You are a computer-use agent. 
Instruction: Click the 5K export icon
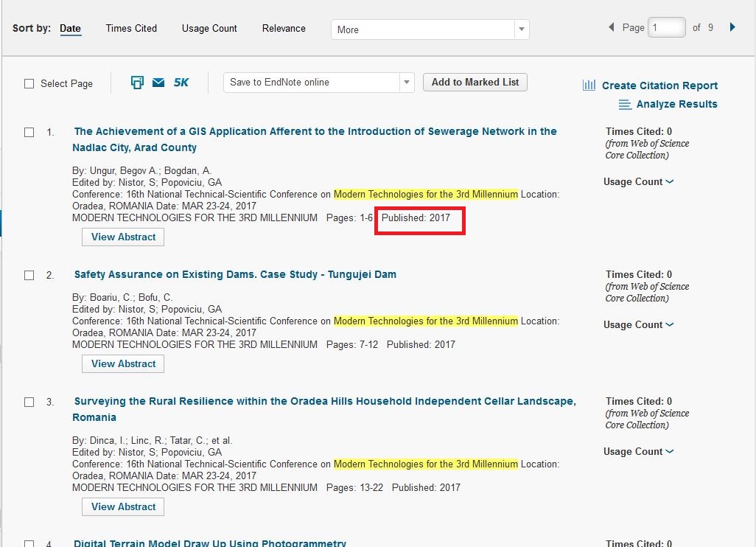(x=181, y=83)
